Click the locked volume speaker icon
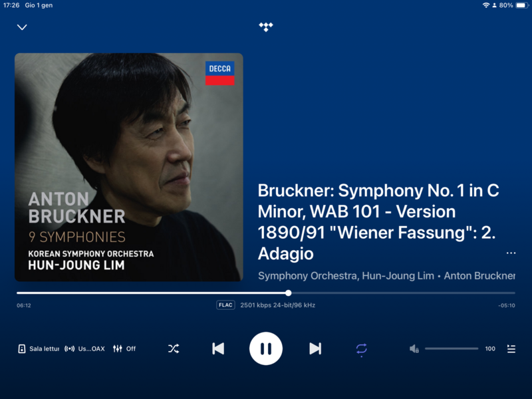 point(414,348)
